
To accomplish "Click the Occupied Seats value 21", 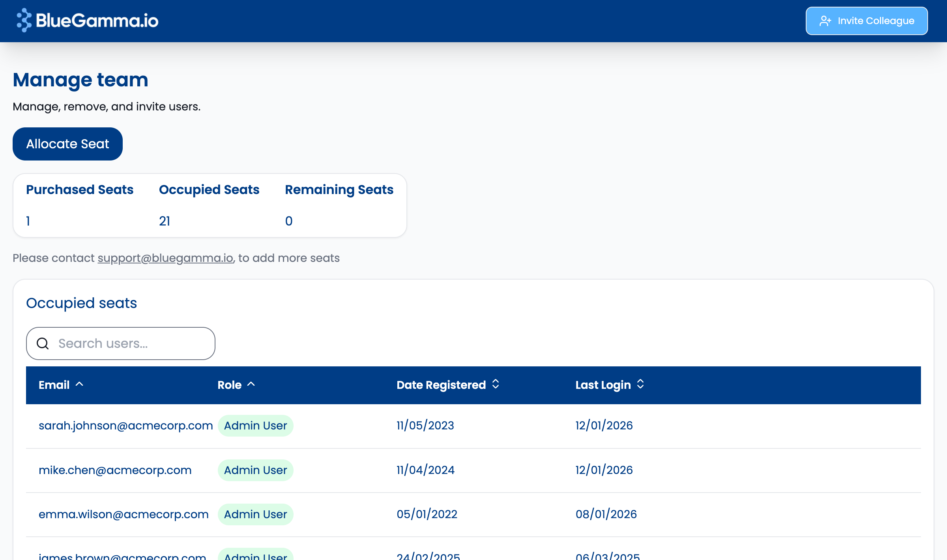I will click(165, 221).
